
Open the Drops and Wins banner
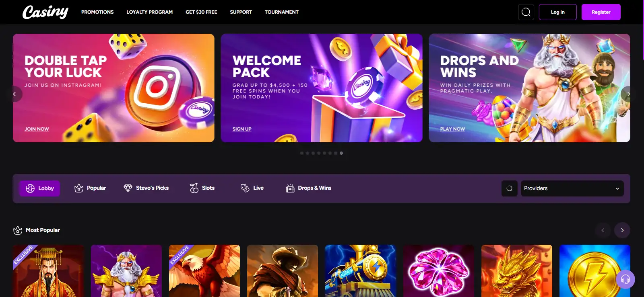coord(530,88)
